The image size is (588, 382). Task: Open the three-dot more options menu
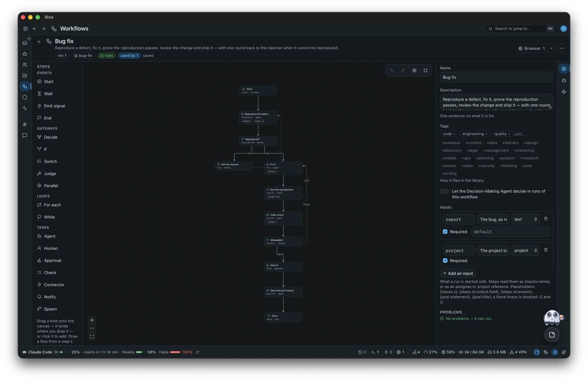(562, 48)
